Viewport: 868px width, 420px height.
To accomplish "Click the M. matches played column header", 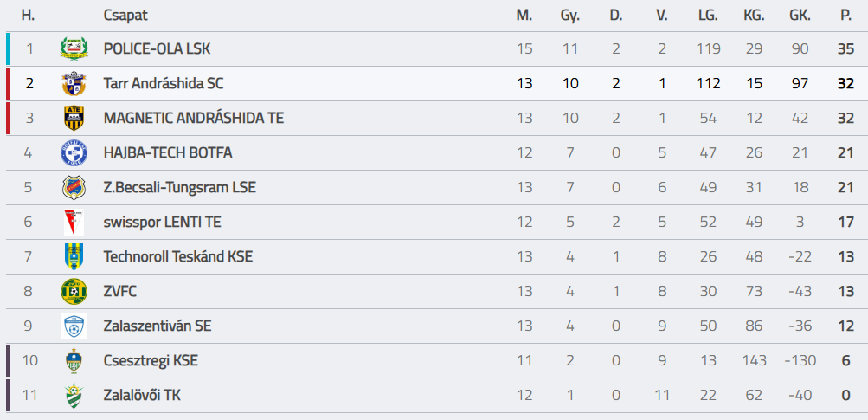I will pos(524,15).
